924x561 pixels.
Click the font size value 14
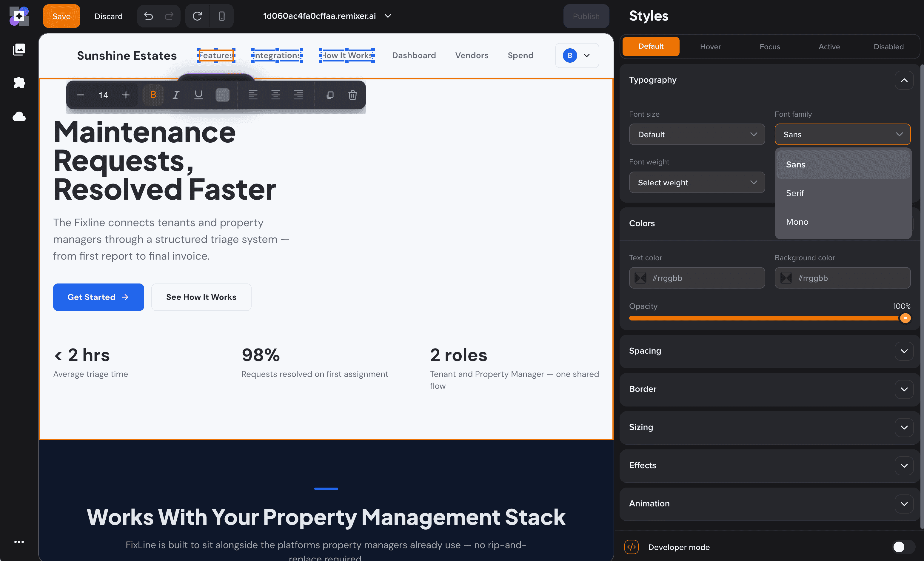104,95
